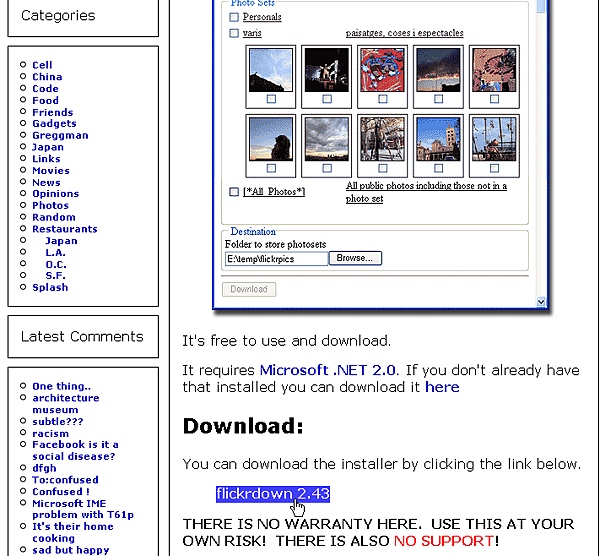Open the Microsoft .NET 2.0 link
Viewport: 600px width, 556px height.
pyautogui.click(x=328, y=370)
